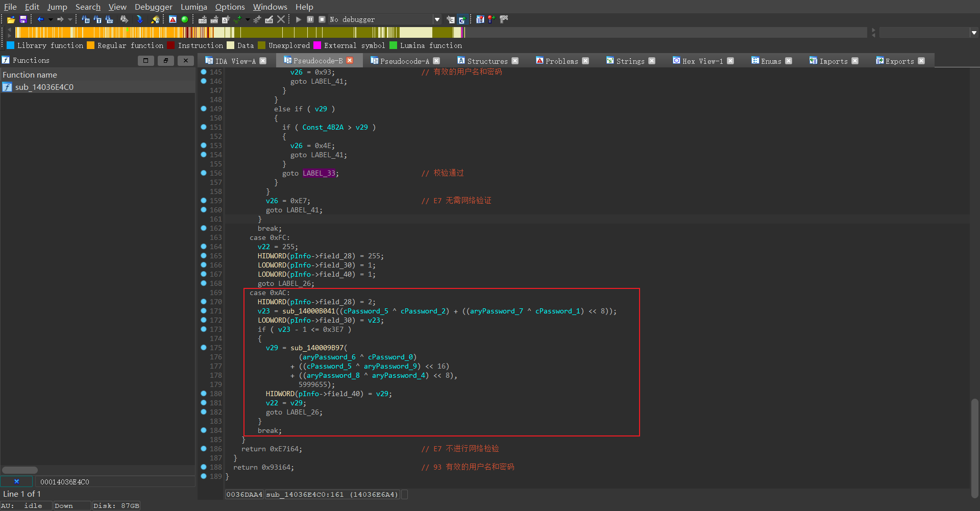The width and height of the screenshot is (980, 511).
Task: Switch to the Strings tab
Action: point(630,61)
